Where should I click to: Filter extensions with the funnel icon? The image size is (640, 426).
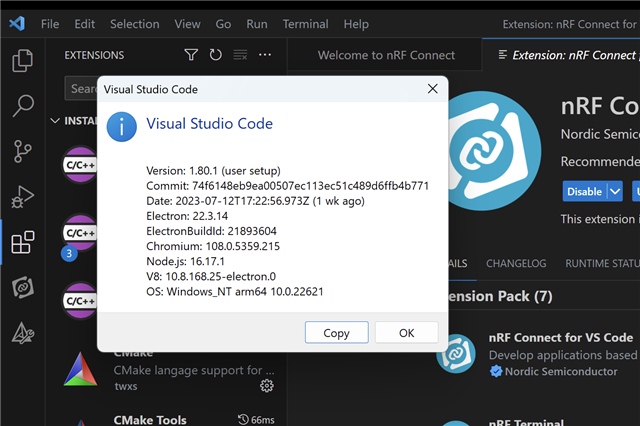[x=191, y=55]
